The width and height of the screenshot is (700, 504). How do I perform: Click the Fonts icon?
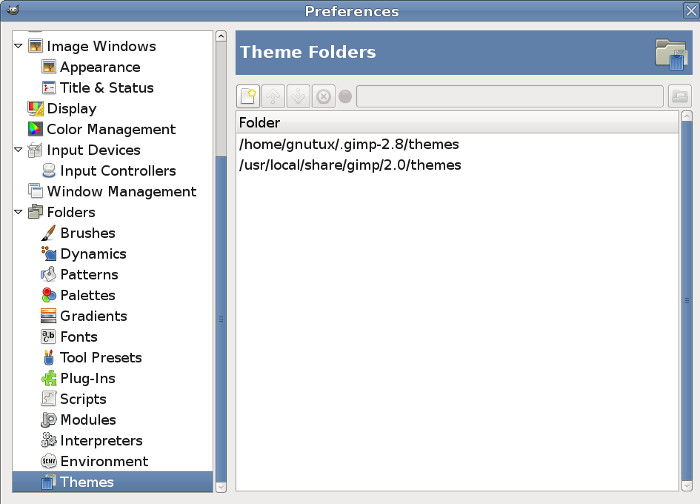click(x=49, y=336)
